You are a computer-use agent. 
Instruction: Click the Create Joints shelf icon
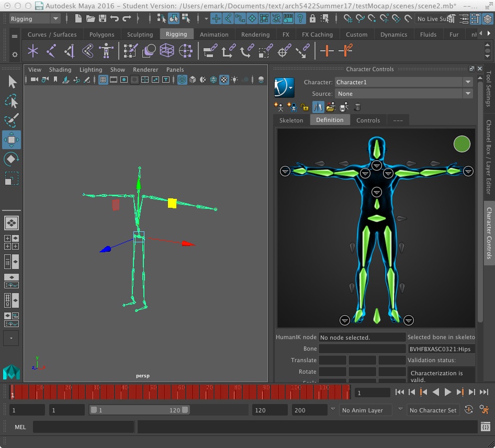51,51
